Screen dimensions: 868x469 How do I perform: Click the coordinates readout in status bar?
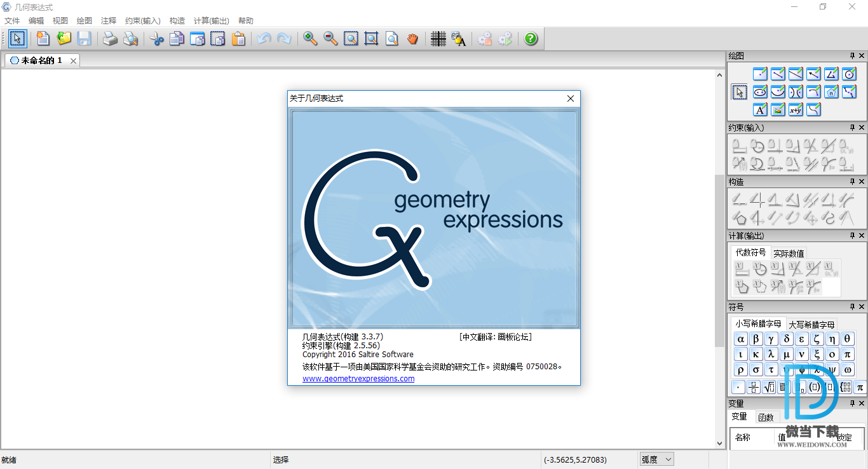575,459
